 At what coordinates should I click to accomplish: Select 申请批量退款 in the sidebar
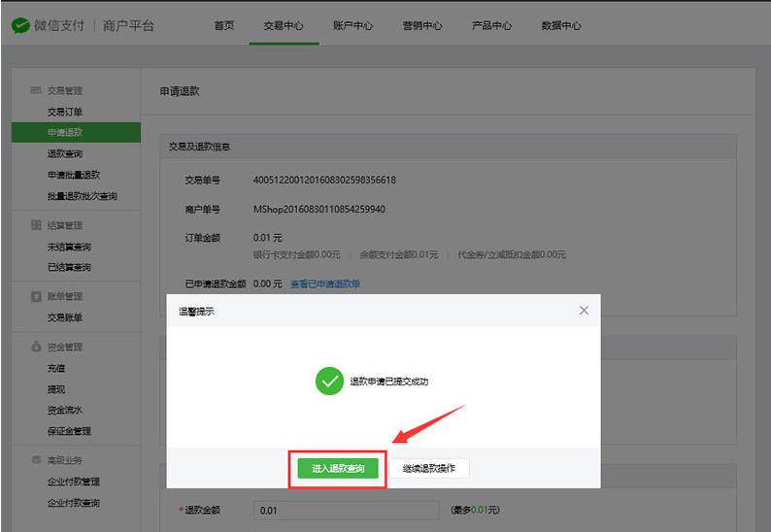74,176
